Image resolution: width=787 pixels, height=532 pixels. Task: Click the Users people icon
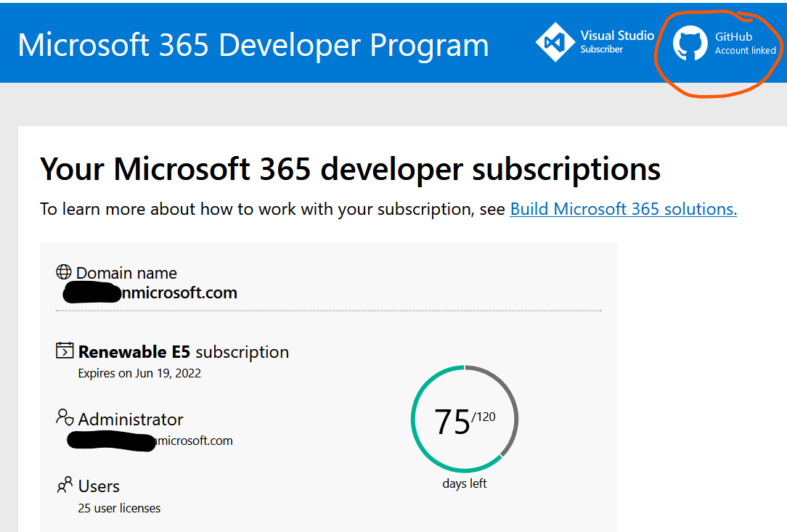point(65,485)
